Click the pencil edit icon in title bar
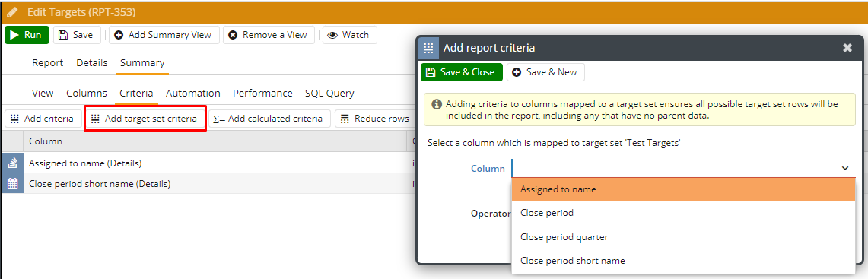Image resolution: width=868 pixels, height=279 pixels. [11, 12]
